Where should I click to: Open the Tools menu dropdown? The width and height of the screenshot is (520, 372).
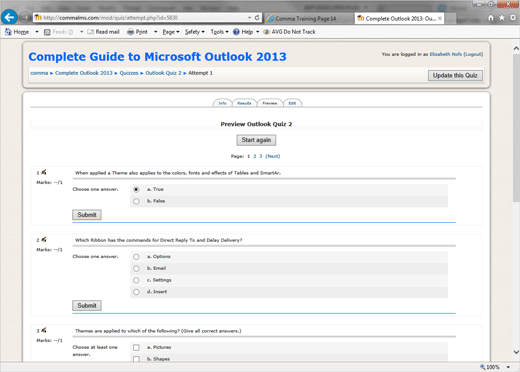click(x=219, y=32)
